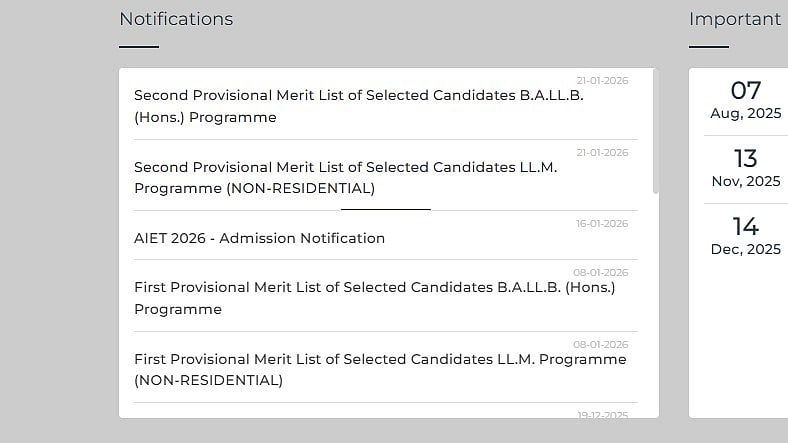This screenshot has width=788, height=443.
Task: Open AIET 2026 Admission Notification
Action: [259, 238]
